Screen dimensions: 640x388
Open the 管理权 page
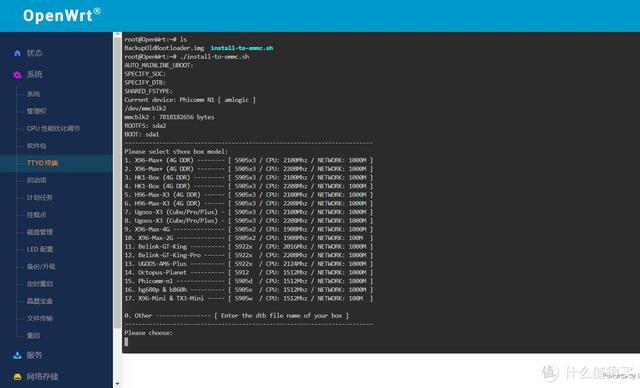point(37,111)
